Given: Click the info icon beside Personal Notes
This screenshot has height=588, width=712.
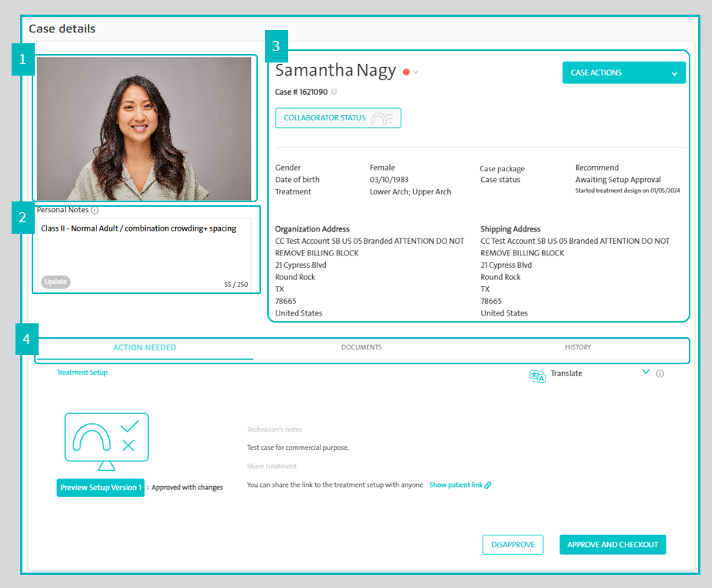Looking at the screenshot, I should 94,210.
